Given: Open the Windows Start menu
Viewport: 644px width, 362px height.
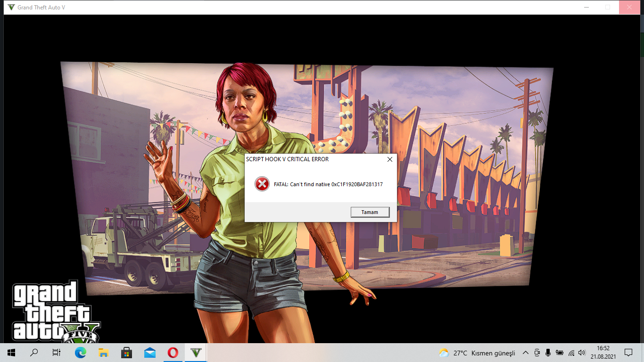Looking at the screenshot, I should click(x=11, y=353).
